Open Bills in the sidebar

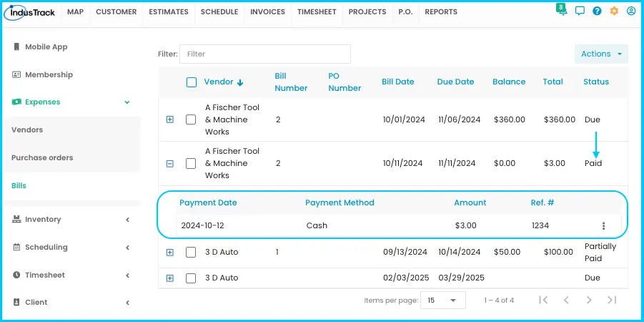pyautogui.click(x=19, y=186)
